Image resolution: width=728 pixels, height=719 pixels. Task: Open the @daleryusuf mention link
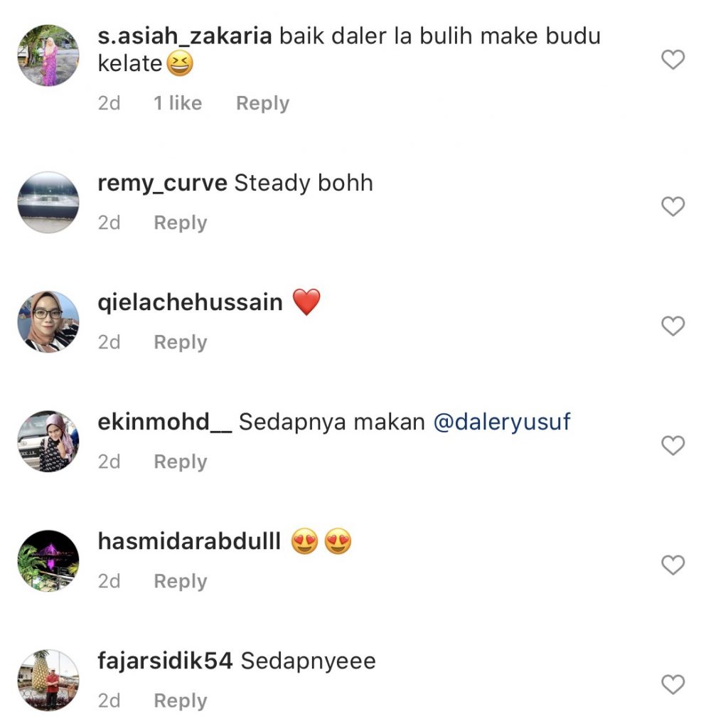pos(501,422)
